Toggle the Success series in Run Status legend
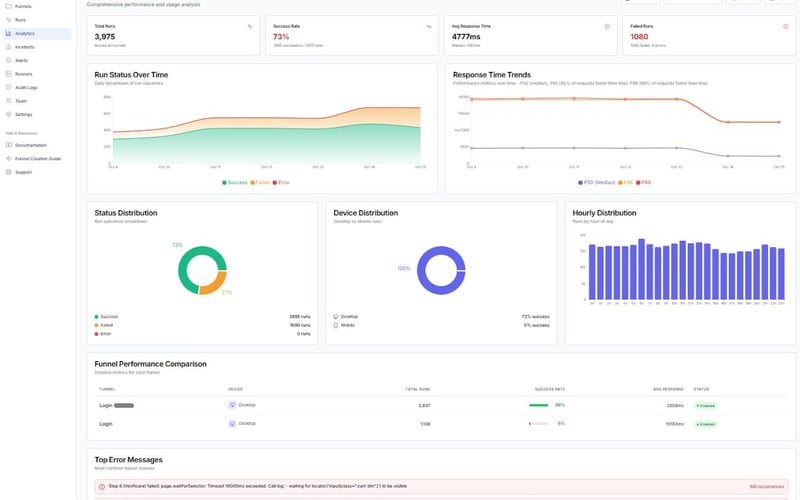The image size is (800, 500). point(236,182)
